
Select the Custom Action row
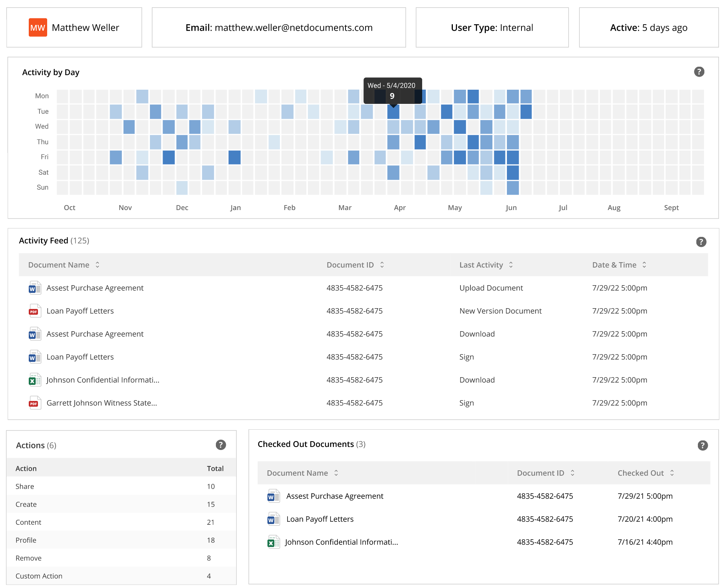pos(115,576)
